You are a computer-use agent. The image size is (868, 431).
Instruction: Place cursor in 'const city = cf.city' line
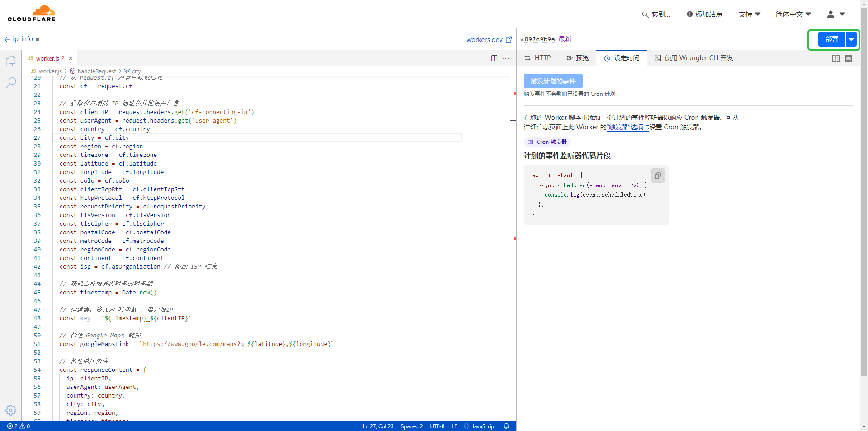coord(94,138)
